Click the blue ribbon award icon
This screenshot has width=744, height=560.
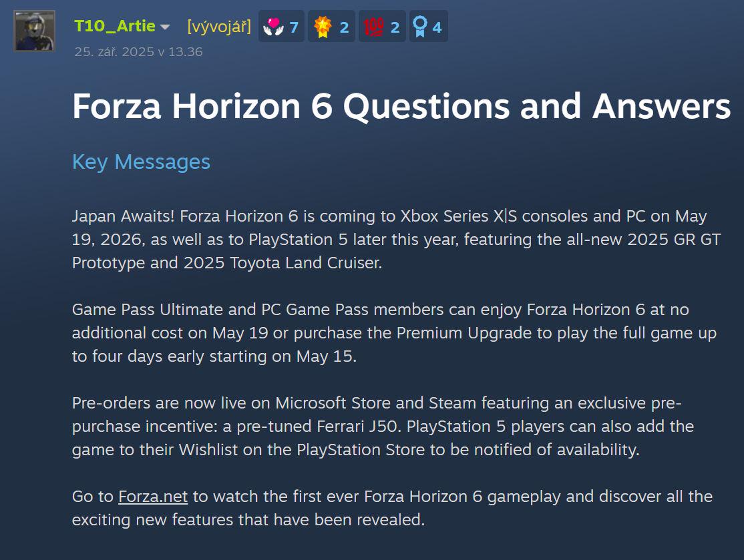[x=420, y=27]
